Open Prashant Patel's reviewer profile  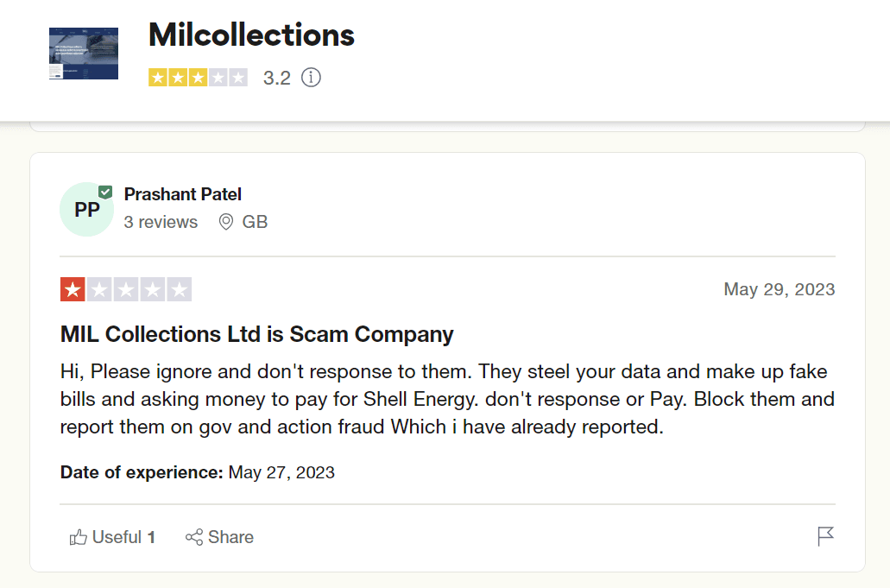183,194
